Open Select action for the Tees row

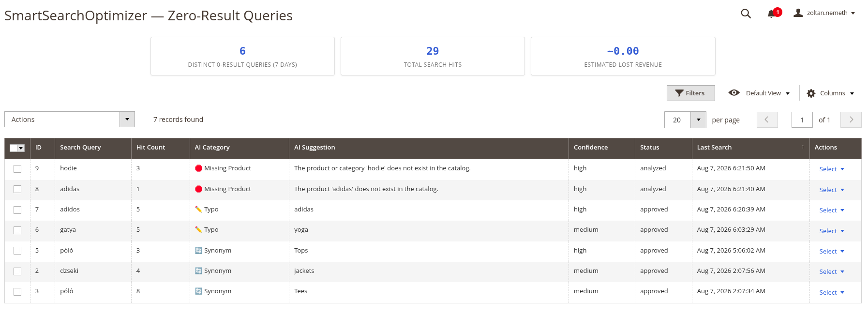point(832,292)
